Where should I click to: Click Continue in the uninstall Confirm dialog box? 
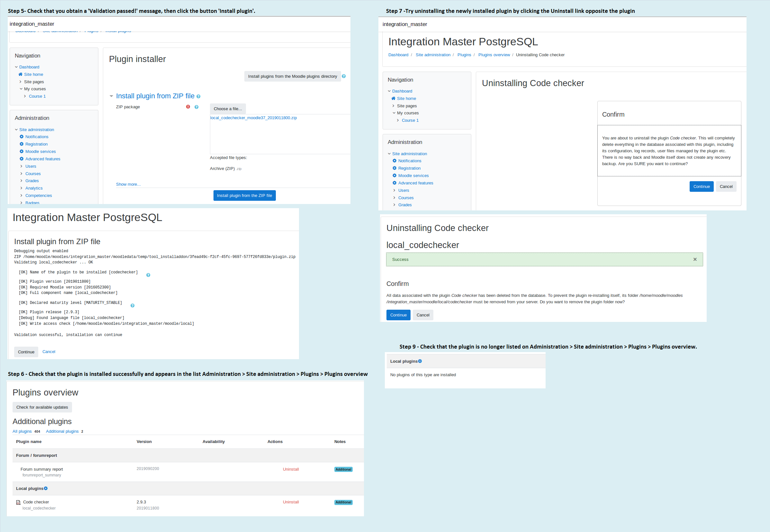[x=702, y=187]
